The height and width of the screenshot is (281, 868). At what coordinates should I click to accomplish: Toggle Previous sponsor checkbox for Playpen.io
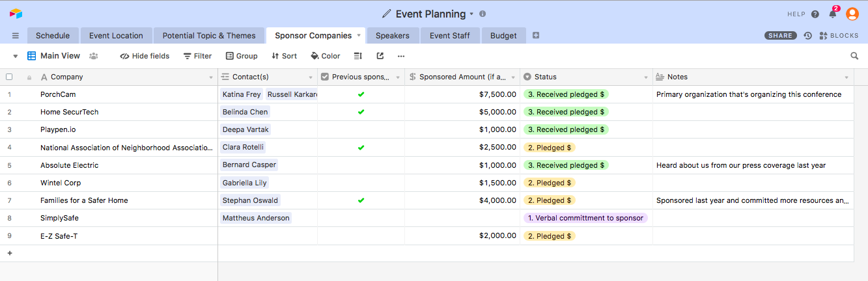tap(361, 129)
